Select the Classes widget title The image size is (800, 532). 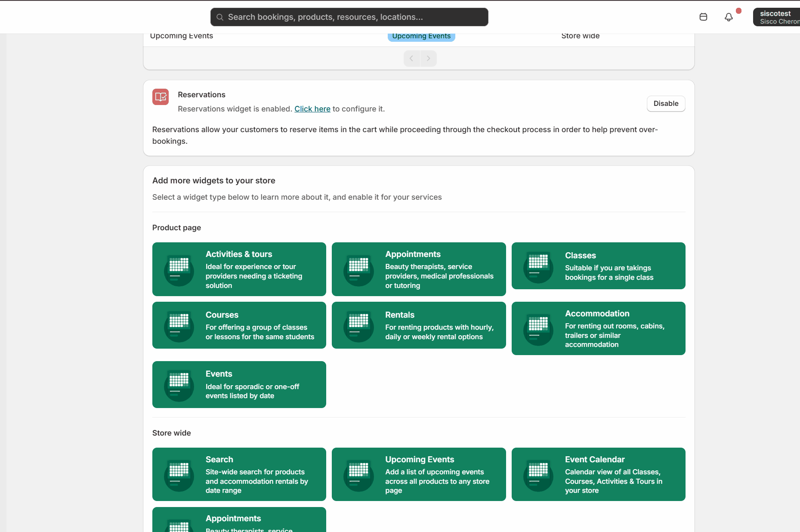(580, 256)
